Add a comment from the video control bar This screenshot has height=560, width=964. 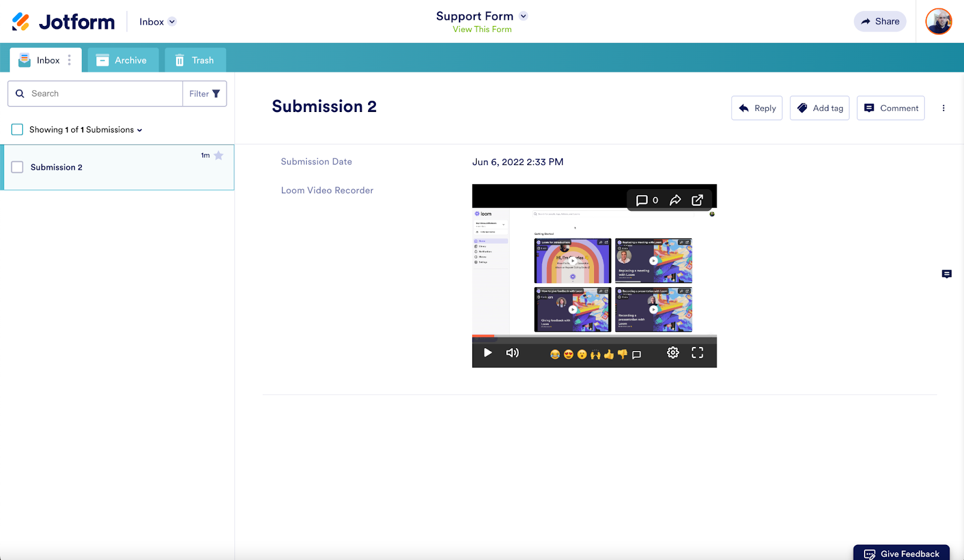click(x=636, y=355)
